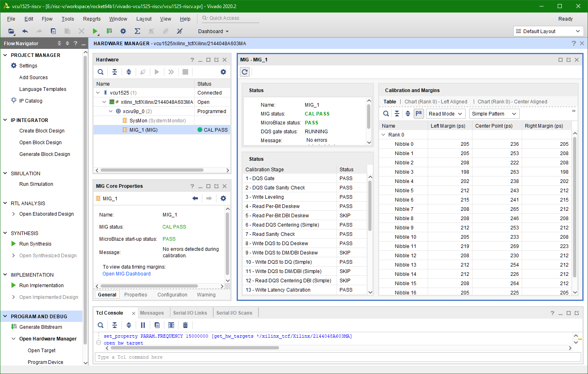Open Hardware panel settings gear
This screenshot has width=588, height=374.
(x=223, y=72)
